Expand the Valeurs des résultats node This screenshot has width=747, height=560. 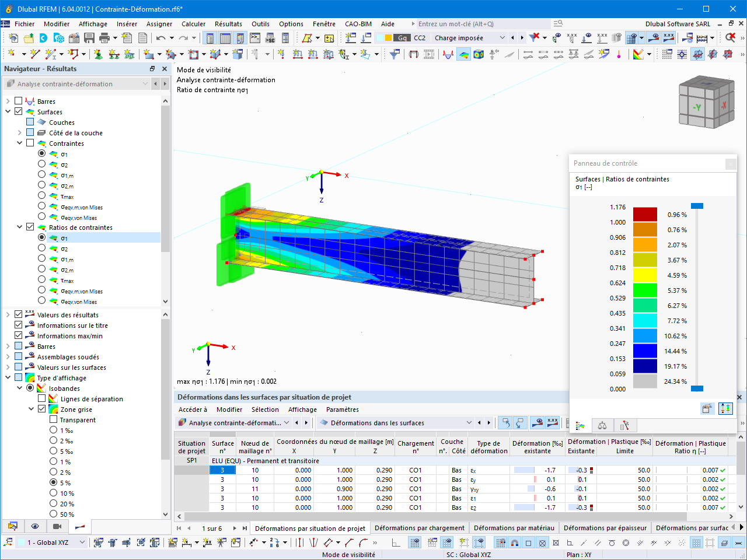point(8,314)
